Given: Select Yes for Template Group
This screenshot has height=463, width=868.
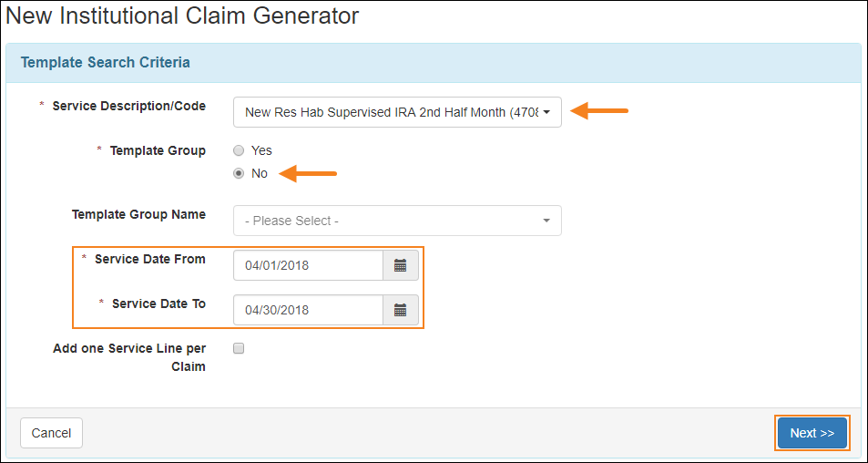Looking at the screenshot, I should coord(239,150).
